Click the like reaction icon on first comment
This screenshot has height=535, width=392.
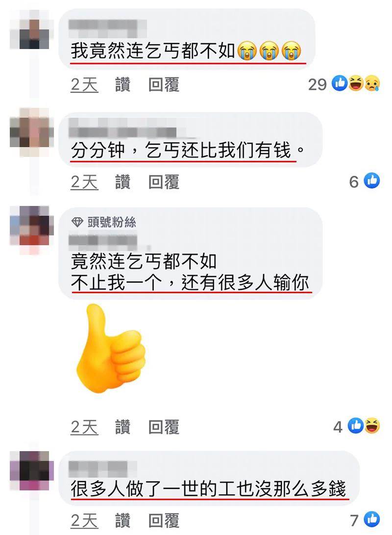tap(340, 83)
